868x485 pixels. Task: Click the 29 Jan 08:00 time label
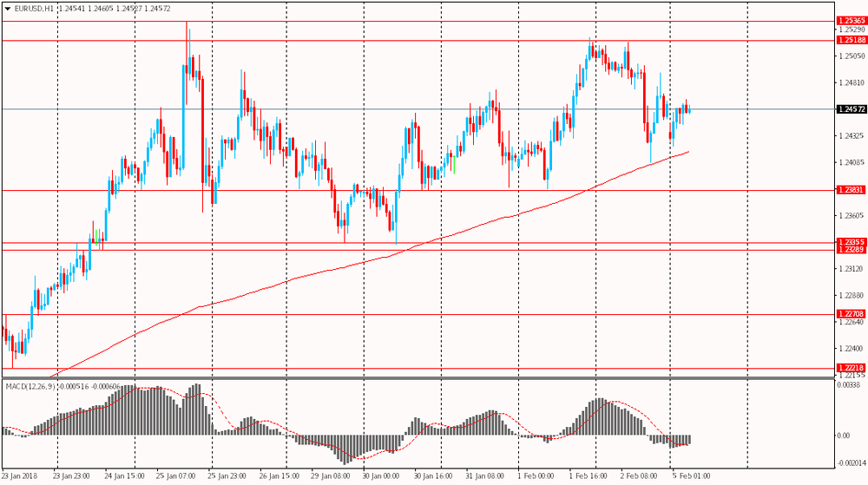tap(331, 475)
